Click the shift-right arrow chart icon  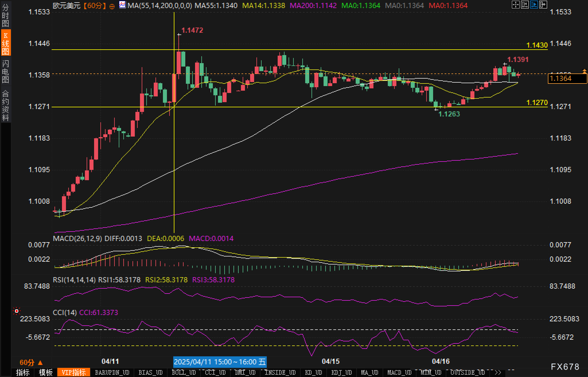click(x=543, y=5)
